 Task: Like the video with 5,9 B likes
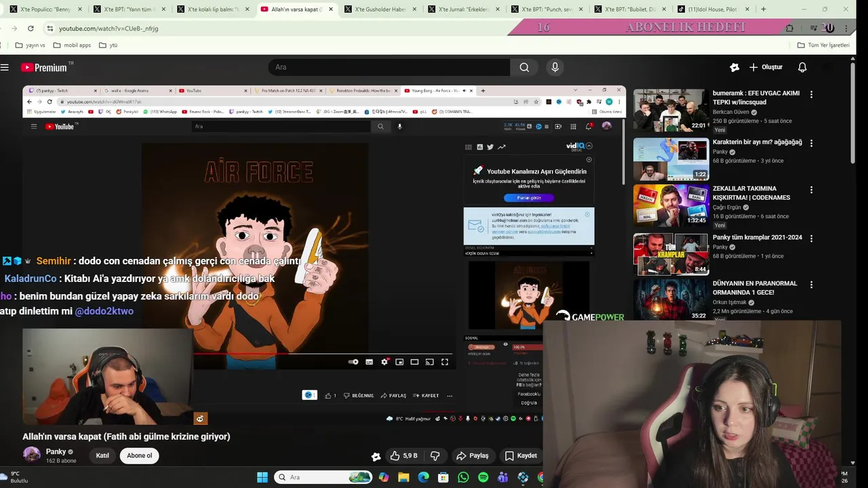(403, 455)
